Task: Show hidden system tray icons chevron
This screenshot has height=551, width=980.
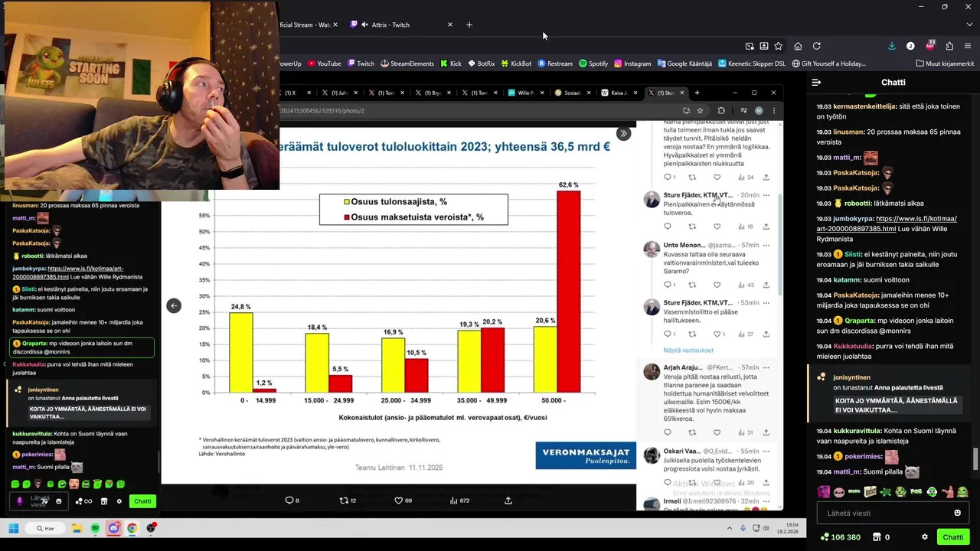Action: point(729,528)
